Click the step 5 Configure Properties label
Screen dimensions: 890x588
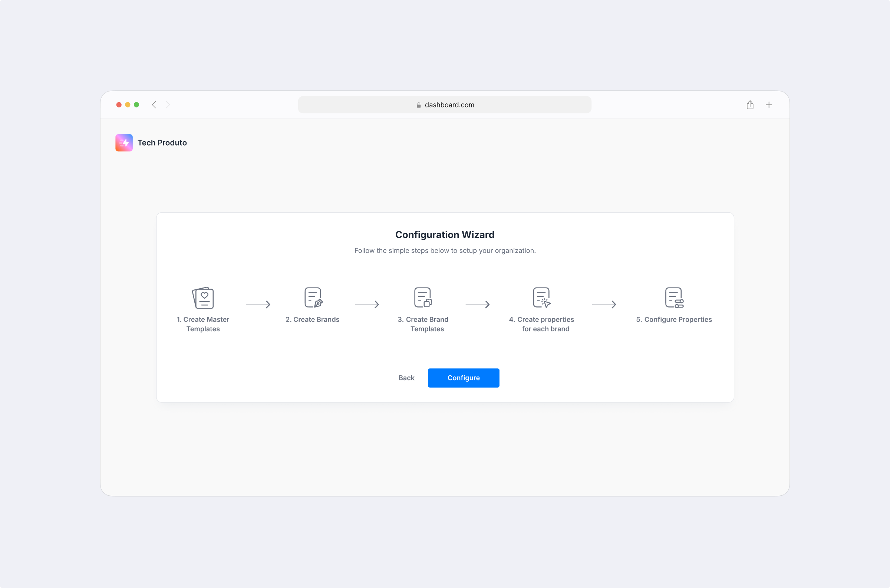[x=674, y=319]
